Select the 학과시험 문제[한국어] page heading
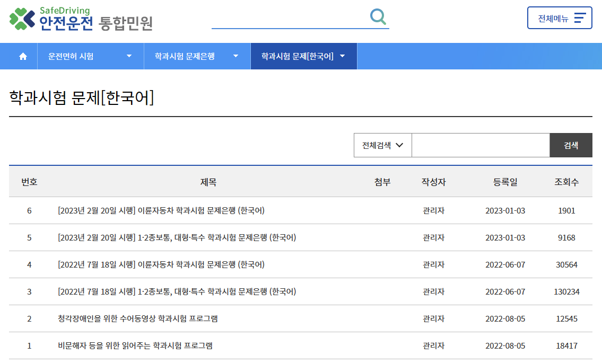 (81, 97)
